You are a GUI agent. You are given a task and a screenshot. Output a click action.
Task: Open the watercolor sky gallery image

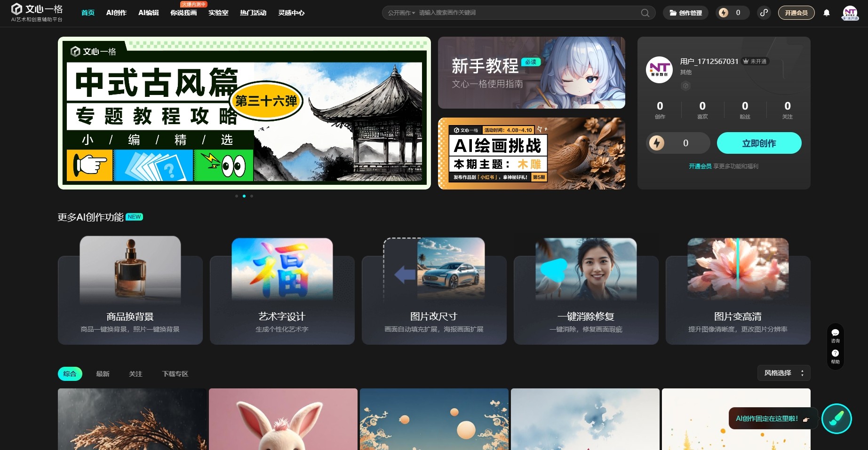[585, 419]
